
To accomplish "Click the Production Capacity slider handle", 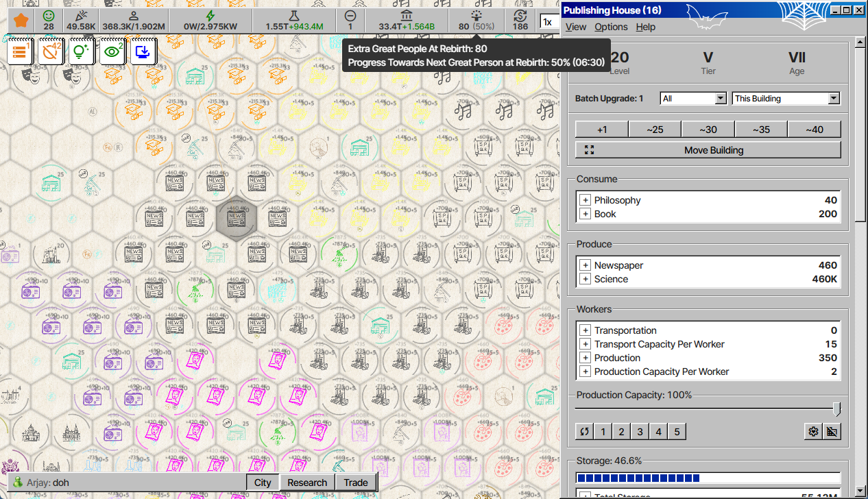I will [x=836, y=409].
